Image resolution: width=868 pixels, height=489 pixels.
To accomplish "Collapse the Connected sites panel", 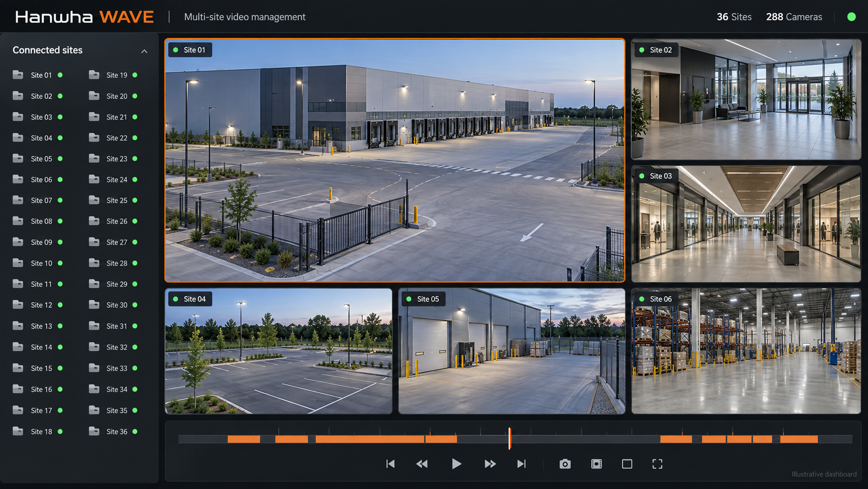I will pos(144,51).
